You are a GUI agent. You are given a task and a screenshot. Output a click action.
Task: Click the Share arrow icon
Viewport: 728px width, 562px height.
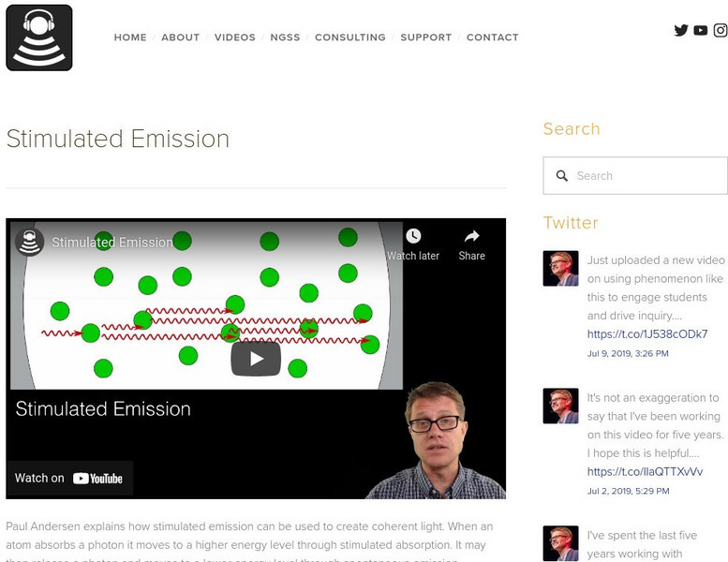click(472, 236)
